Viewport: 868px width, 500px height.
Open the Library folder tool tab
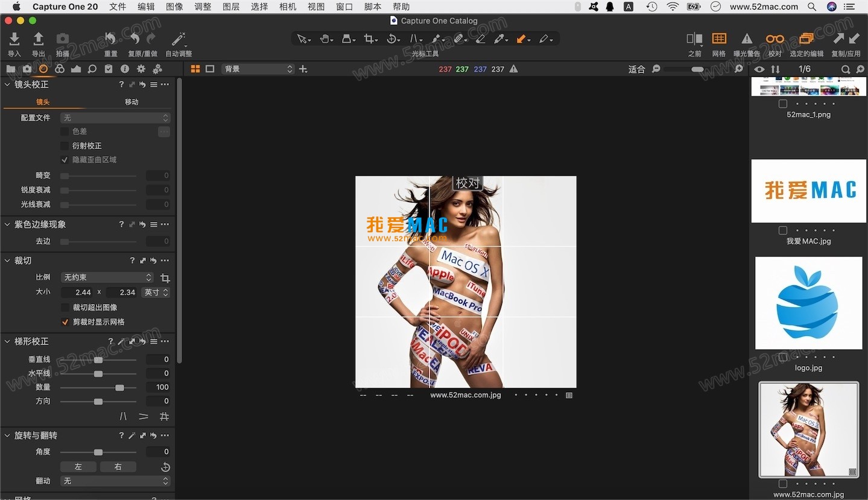coord(11,69)
